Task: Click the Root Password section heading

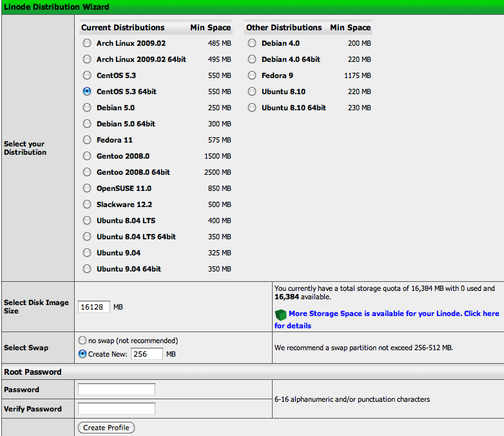Action: point(32,372)
